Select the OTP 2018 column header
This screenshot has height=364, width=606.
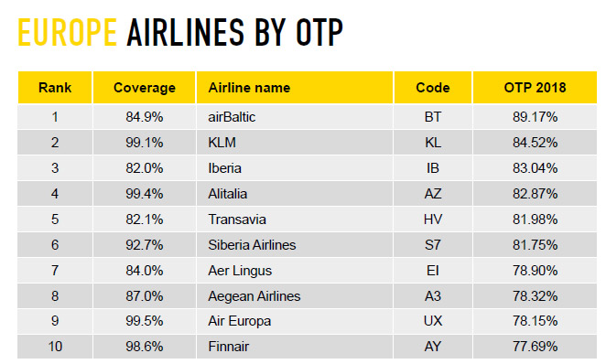[535, 88]
